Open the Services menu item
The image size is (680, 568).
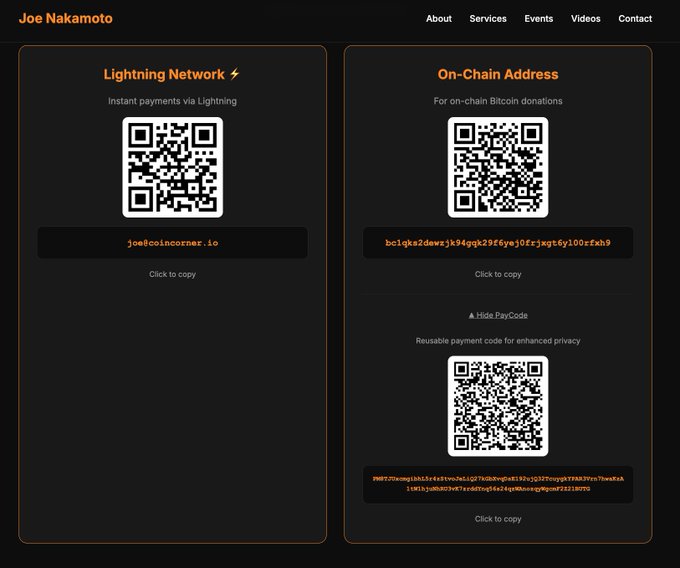[488, 19]
